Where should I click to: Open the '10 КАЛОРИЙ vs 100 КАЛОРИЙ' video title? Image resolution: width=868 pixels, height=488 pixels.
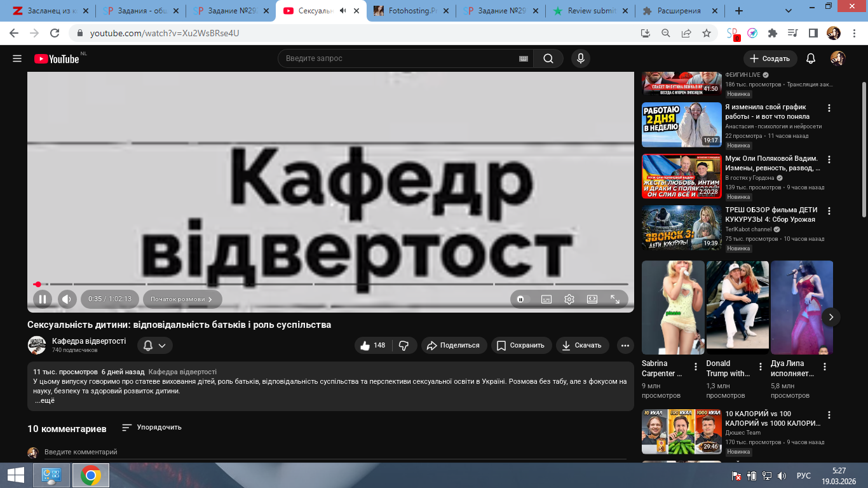coord(773,419)
